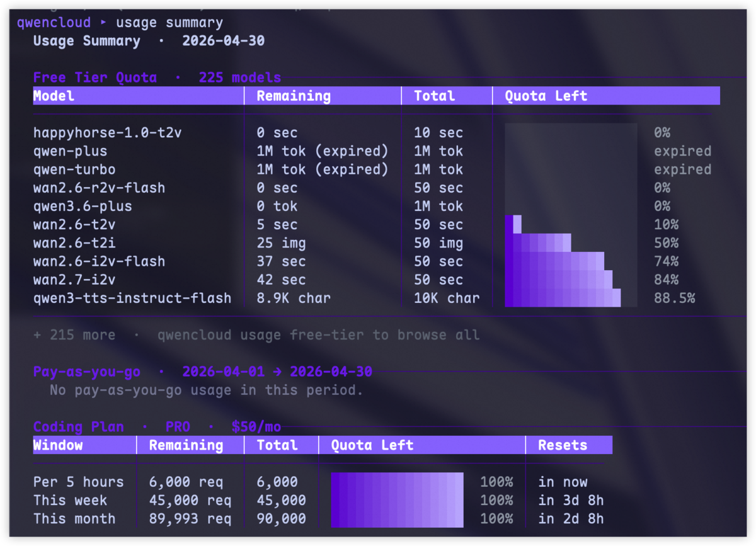Select the 'qwen-turbo' model name
Image resolution: width=756 pixels, height=546 pixels.
(74, 169)
